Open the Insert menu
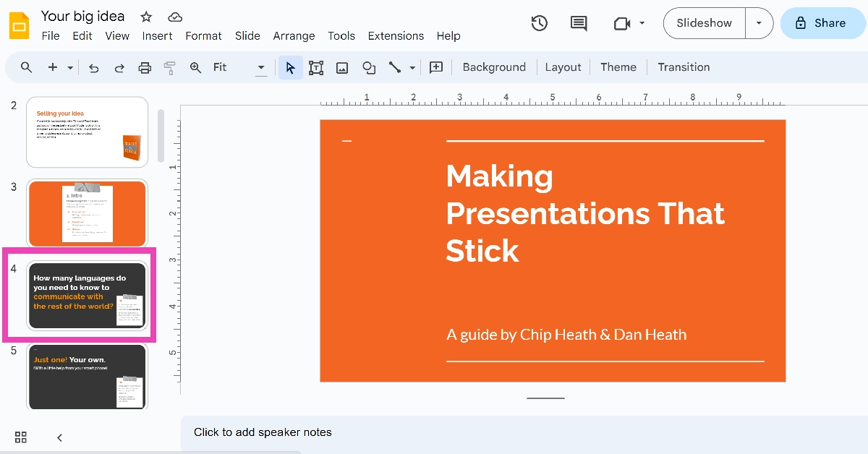The image size is (868, 454). click(x=157, y=36)
